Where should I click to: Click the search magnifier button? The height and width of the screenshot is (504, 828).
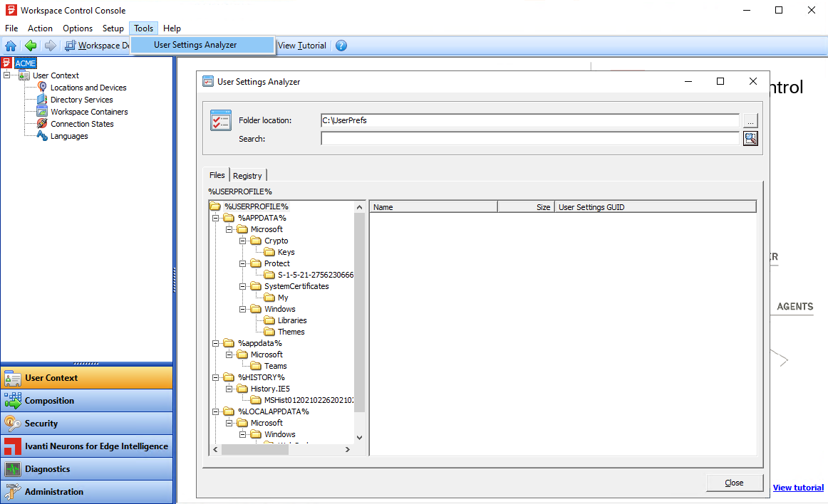(x=750, y=138)
